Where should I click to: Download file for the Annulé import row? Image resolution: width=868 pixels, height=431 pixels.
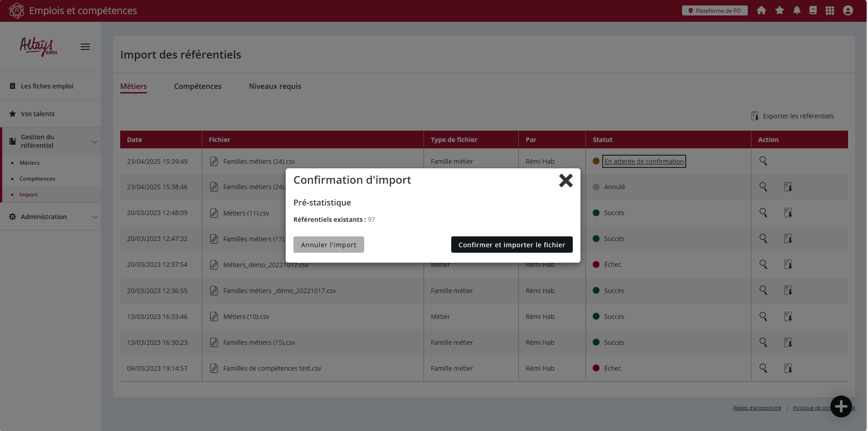coord(788,187)
